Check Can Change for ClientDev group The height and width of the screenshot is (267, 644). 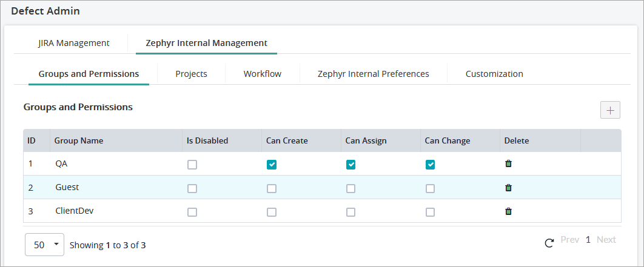pos(430,212)
